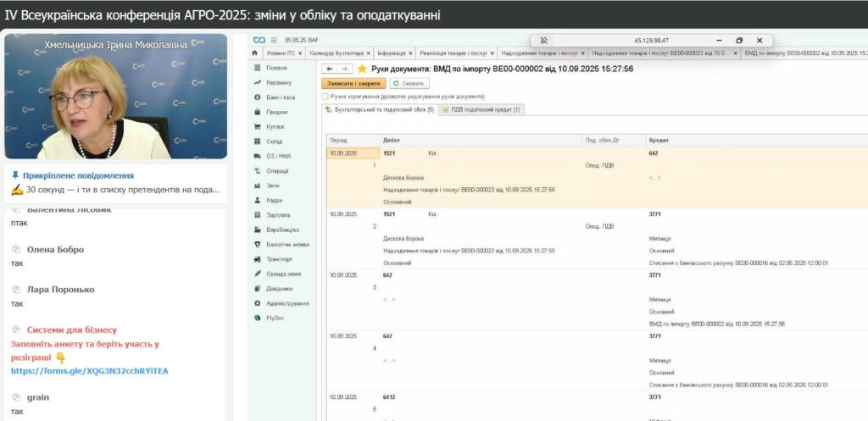Open the forms.gle survey link in chat
Image resolution: width=868 pixels, height=421 pixels.
[89, 370]
